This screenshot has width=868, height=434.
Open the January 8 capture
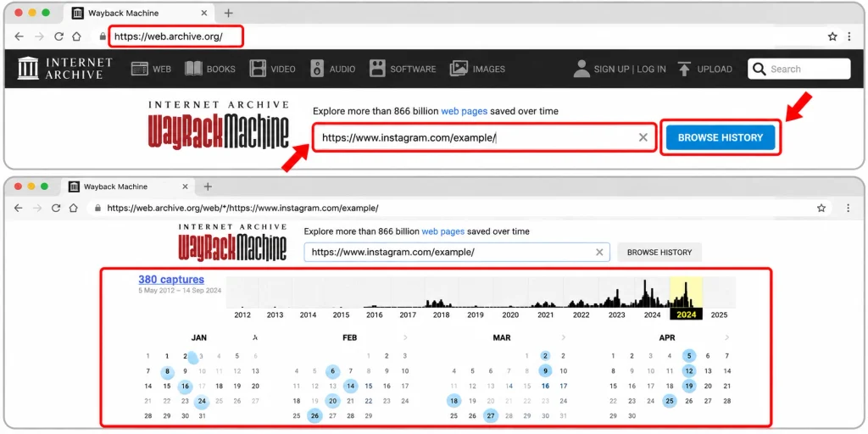click(167, 371)
